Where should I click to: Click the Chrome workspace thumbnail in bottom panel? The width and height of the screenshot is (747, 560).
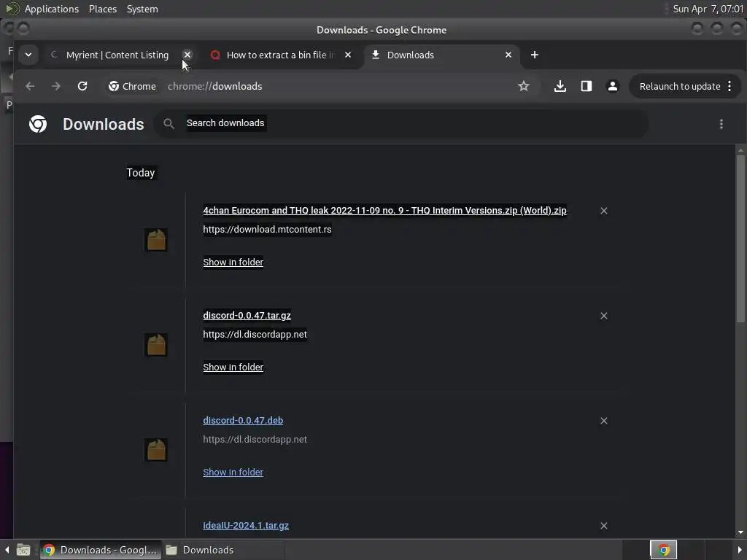[664, 550]
